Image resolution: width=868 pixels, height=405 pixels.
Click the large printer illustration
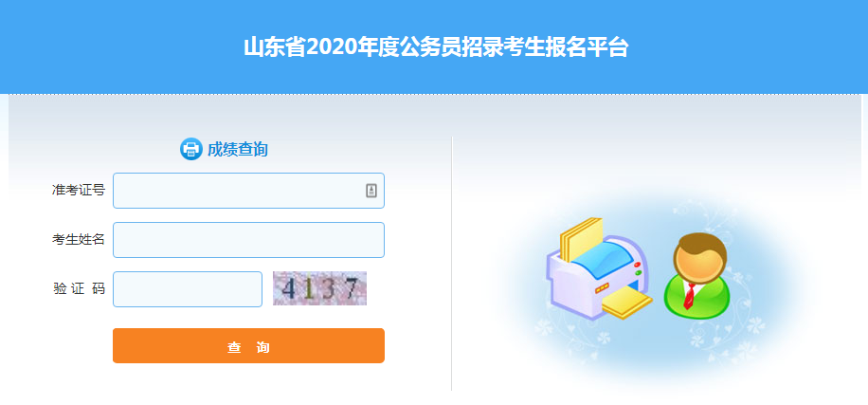pos(600,269)
